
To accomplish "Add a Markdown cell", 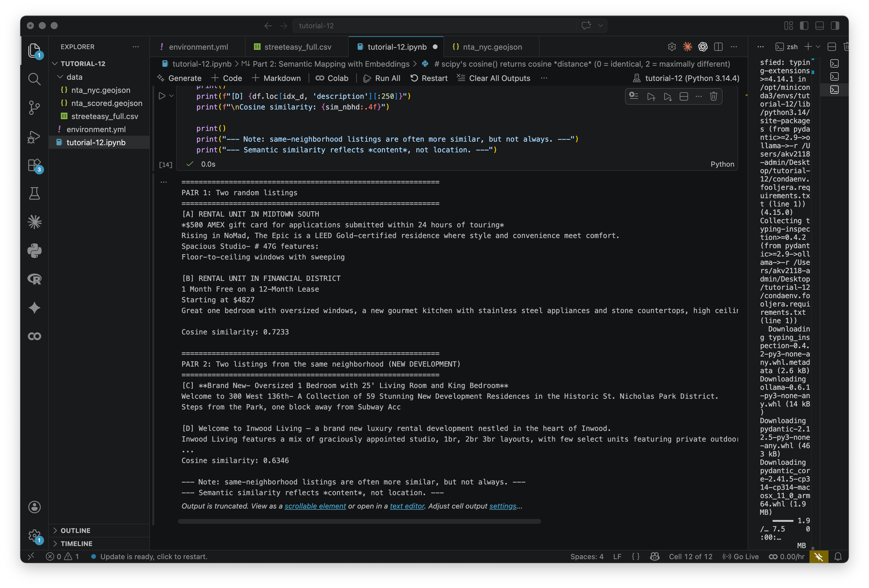I will [276, 78].
